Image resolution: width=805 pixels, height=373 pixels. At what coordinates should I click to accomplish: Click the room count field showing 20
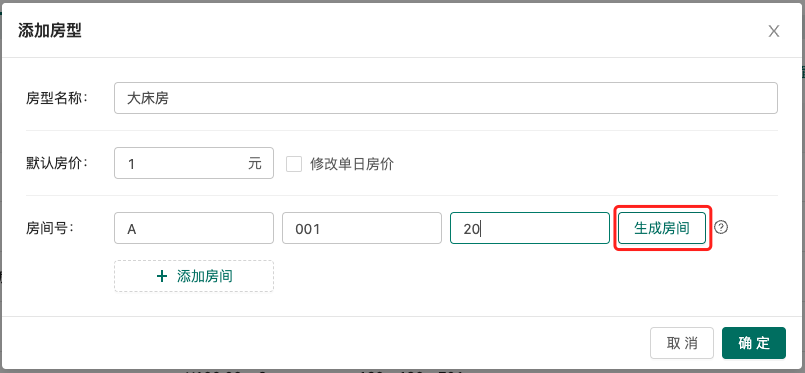[x=530, y=228]
